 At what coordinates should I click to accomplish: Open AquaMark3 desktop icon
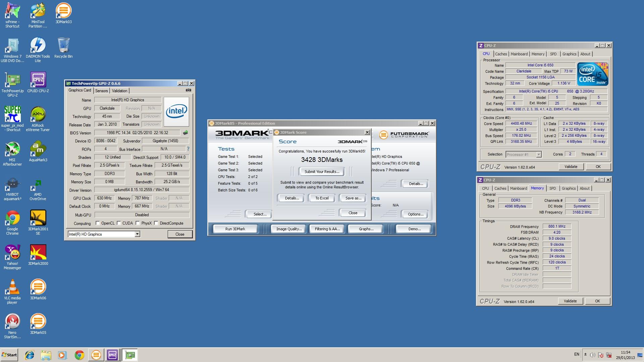pyautogui.click(x=38, y=152)
